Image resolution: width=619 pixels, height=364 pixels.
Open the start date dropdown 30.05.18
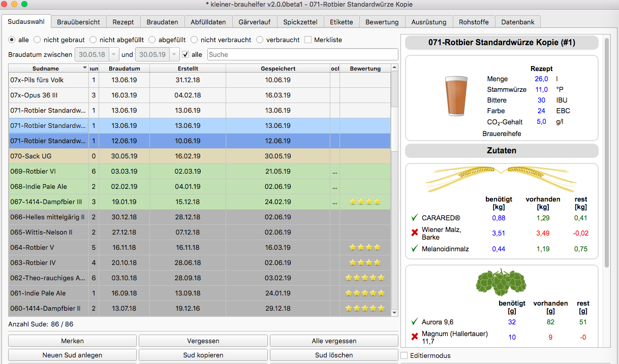(x=113, y=54)
